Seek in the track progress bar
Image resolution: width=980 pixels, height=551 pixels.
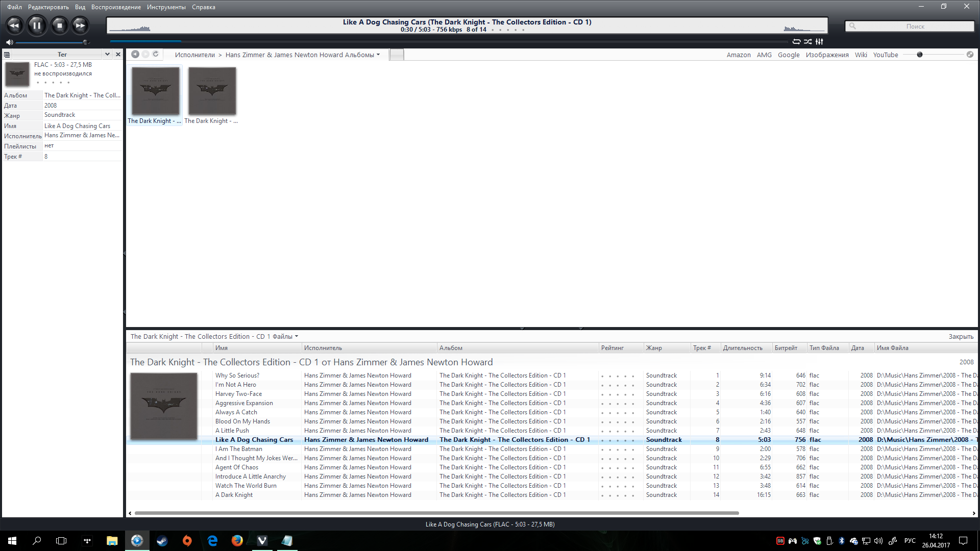449,42
